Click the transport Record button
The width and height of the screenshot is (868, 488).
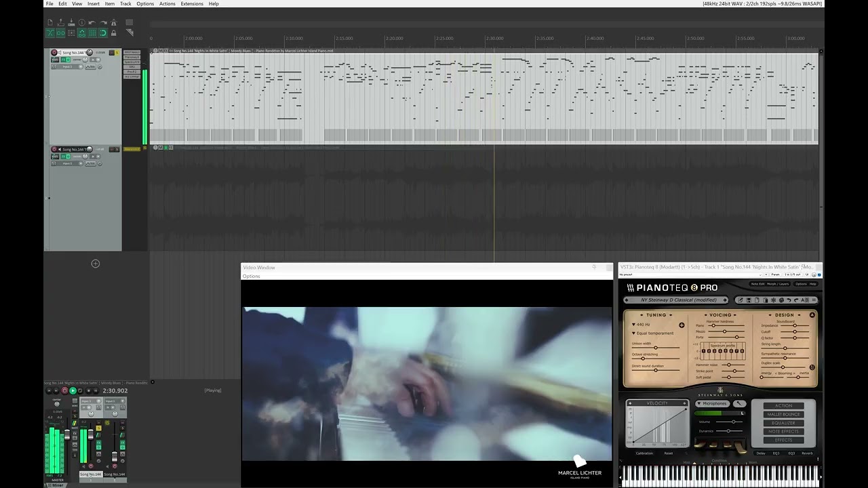(x=64, y=390)
